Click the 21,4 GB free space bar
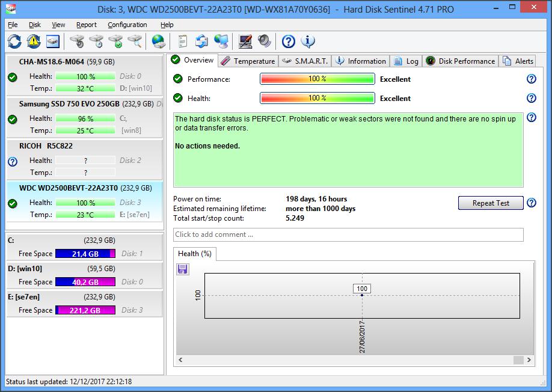The image size is (552, 392). click(85, 254)
